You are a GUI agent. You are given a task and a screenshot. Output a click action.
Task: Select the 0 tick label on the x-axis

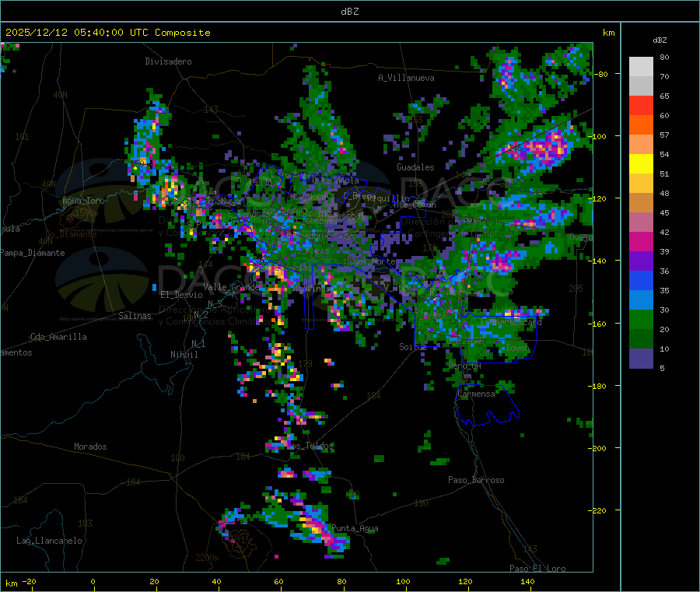[x=93, y=581]
